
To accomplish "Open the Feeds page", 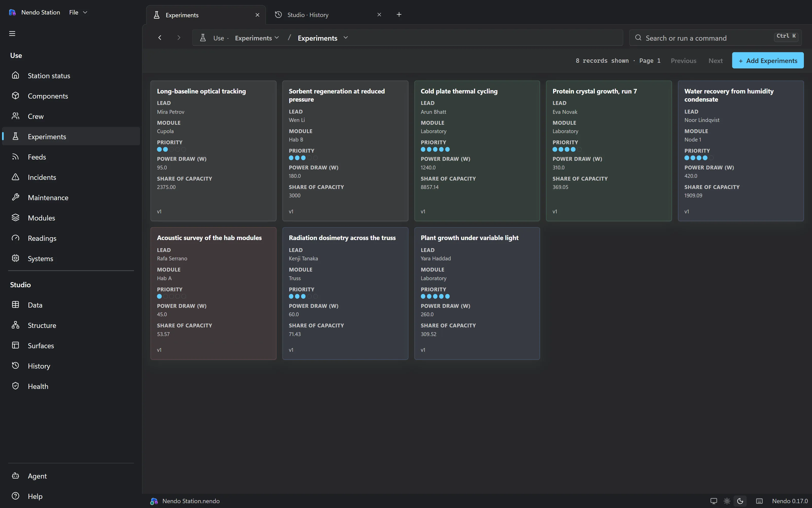I will coord(71,157).
